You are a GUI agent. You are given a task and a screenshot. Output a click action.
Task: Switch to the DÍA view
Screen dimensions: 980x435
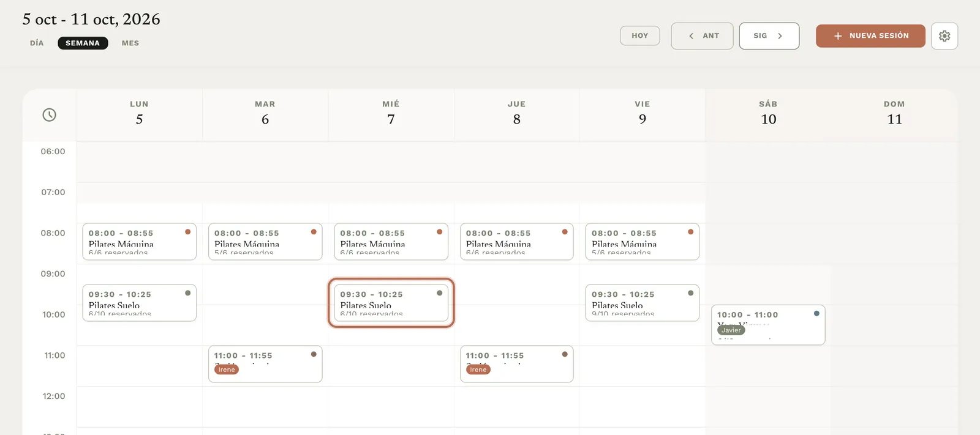pyautogui.click(x=37, y=43)
